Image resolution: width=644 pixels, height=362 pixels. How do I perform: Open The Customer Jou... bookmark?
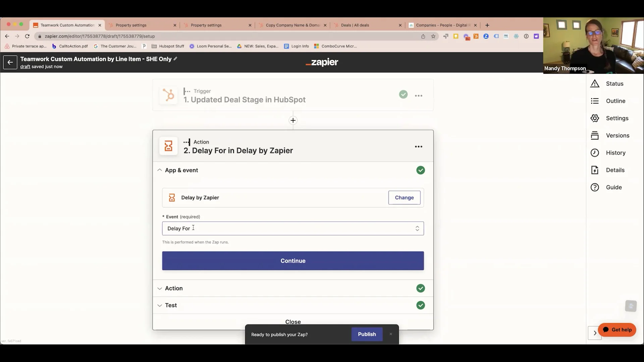[x=115, y=46]
